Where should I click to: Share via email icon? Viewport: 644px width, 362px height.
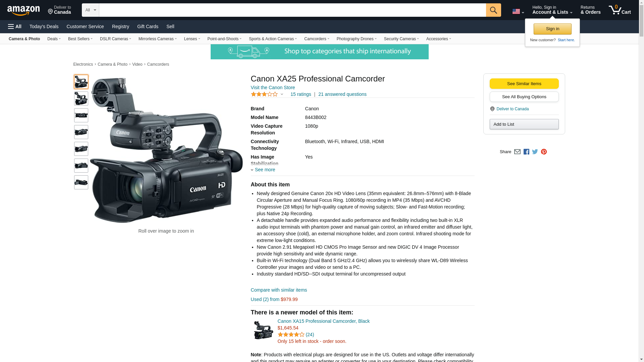(517, 152)
